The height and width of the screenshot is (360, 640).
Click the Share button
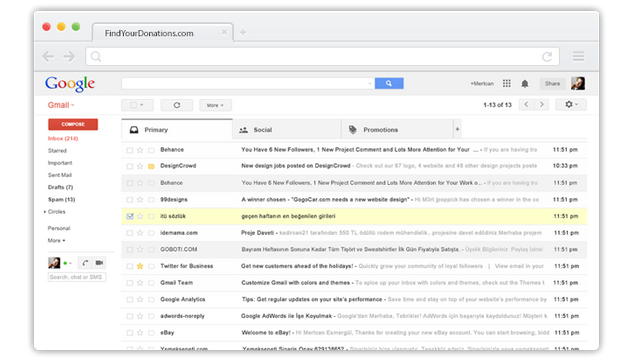point(552,83)
